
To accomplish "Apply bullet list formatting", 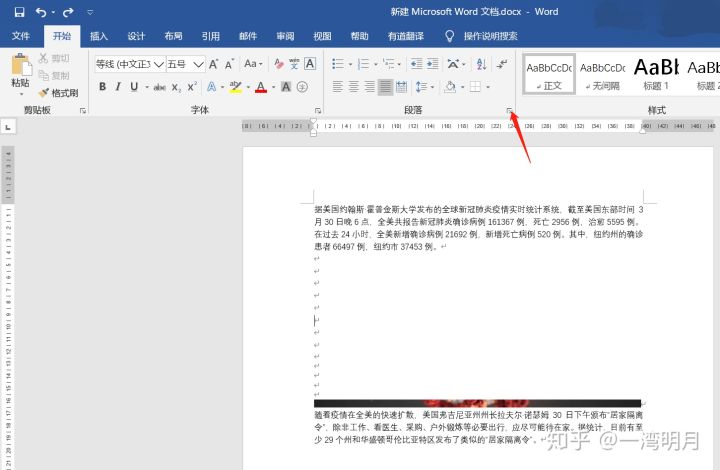I will coord(338,64).
